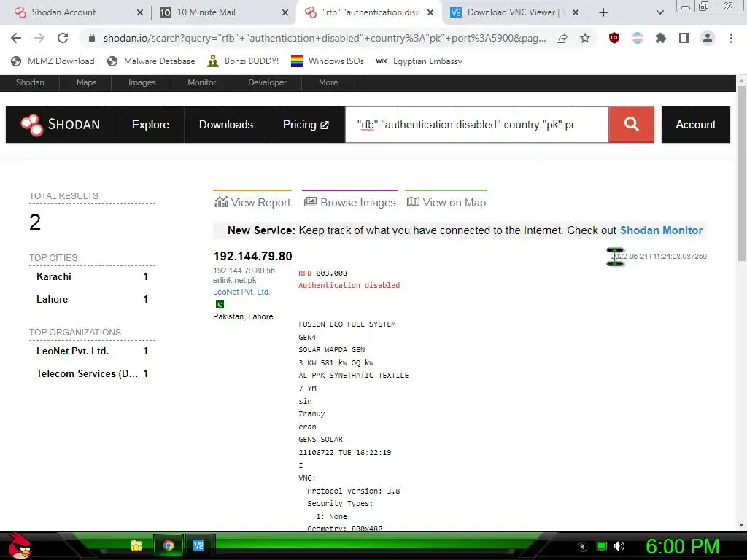Open the striped flag extension icon
Screen dimensions: 747x560
(x=638, y=38)
